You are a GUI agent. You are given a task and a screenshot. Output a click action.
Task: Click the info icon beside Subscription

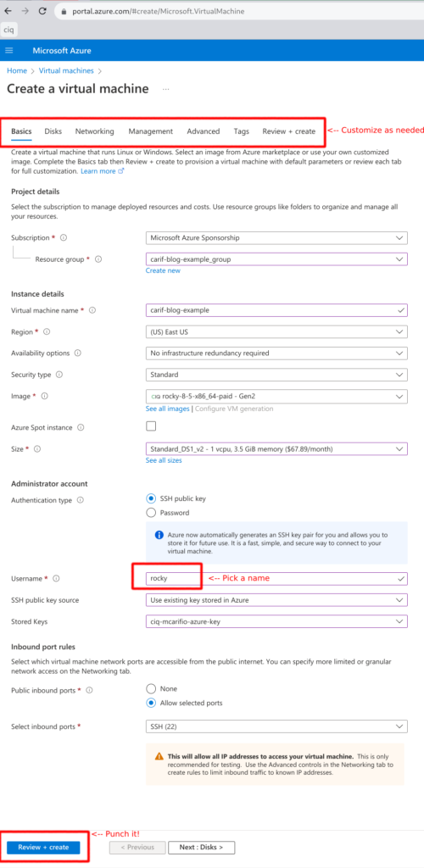[x=63, y=237]
